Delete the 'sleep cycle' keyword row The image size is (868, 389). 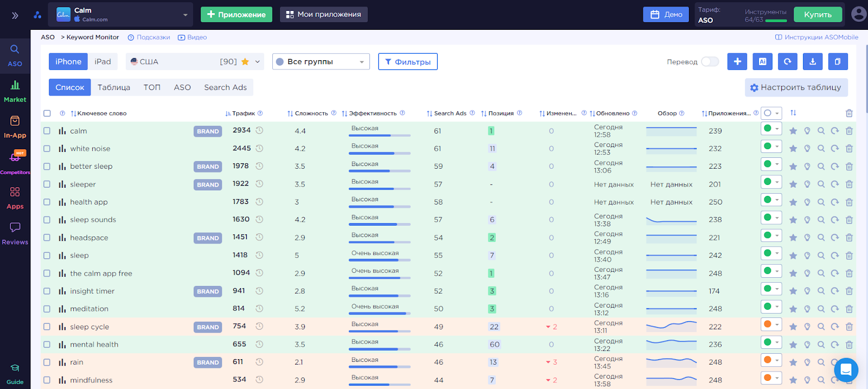pyautogui.click(x=849, y=327)
